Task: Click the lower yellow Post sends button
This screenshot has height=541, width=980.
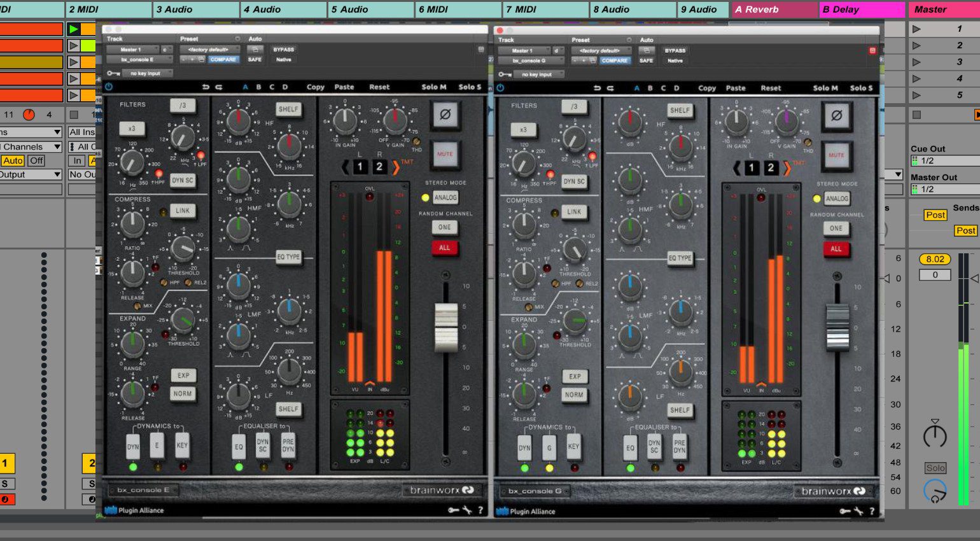Action: [x=965, y=230]
